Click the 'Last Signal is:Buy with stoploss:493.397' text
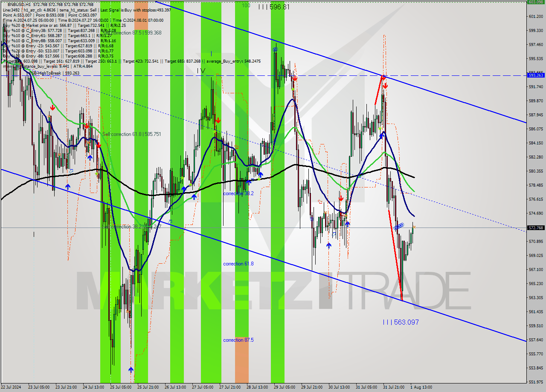546x392 pixels. tap(136, 9)
